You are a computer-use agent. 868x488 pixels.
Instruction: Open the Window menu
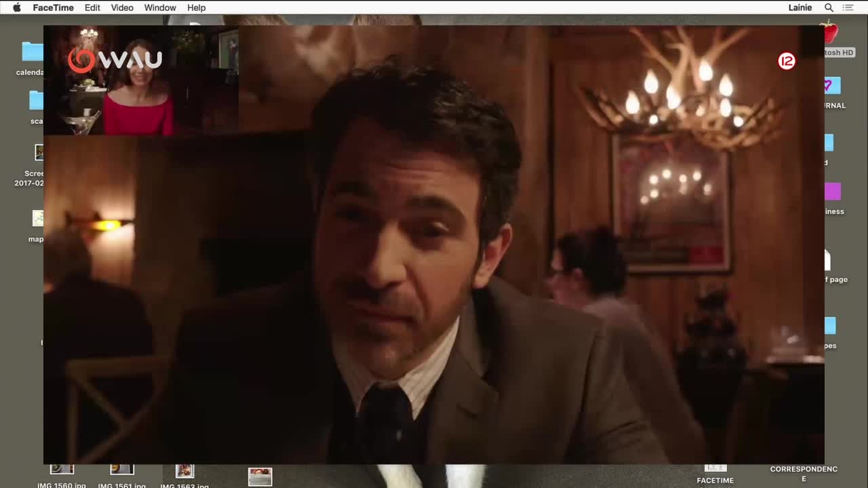(x=160, y=7)
